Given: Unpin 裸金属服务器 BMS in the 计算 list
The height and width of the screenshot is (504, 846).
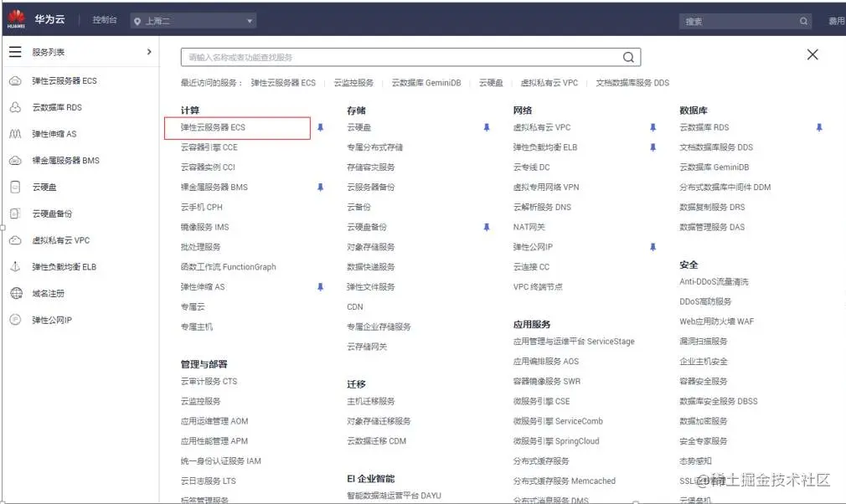Looking at the screenshot, I should [320, 187].
